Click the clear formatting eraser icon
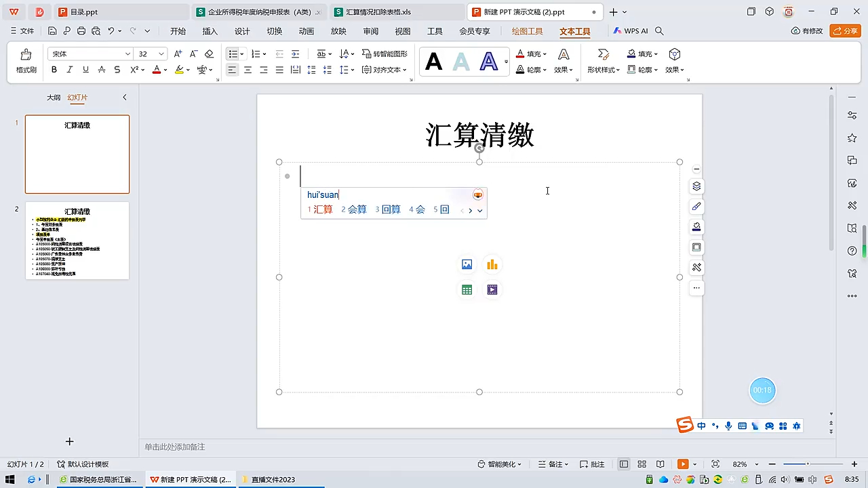Screen dimensions: 868x488 tap(209, 54)
